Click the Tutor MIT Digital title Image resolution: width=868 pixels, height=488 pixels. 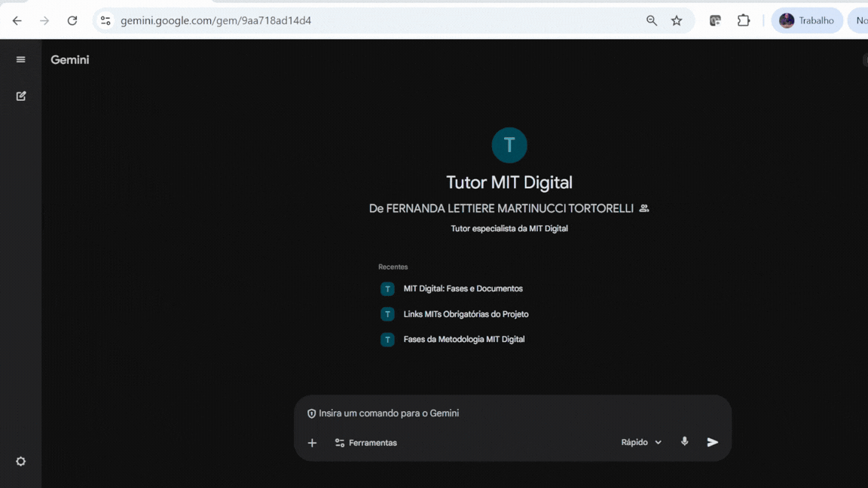pos(509,182)
